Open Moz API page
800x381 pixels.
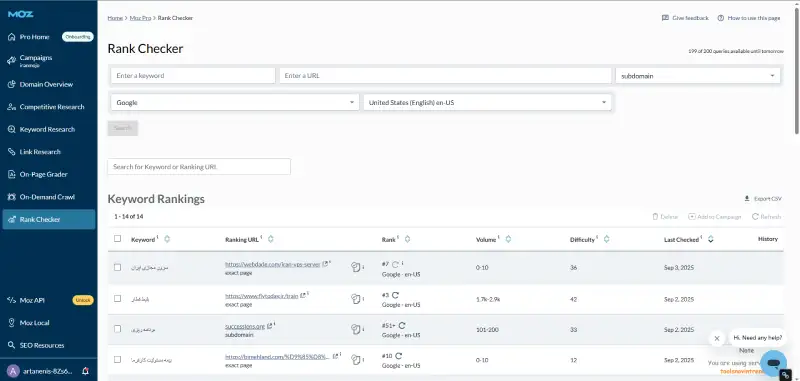(x=32, y=300)
